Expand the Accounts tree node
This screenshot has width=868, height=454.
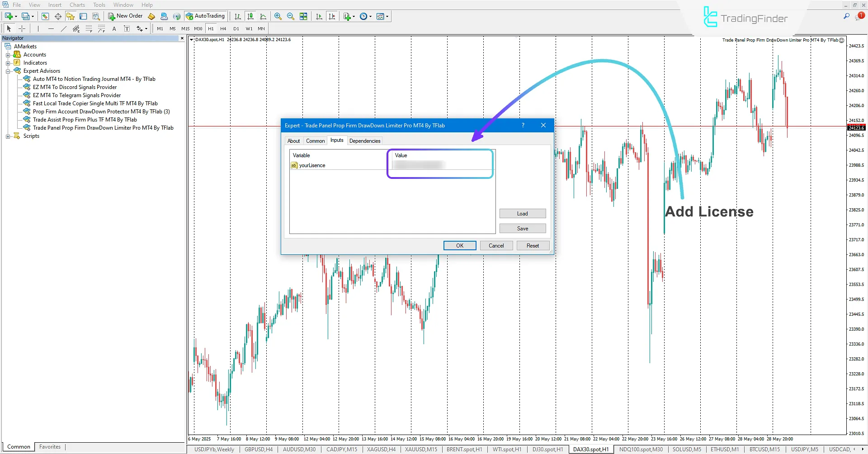point(8,54)
